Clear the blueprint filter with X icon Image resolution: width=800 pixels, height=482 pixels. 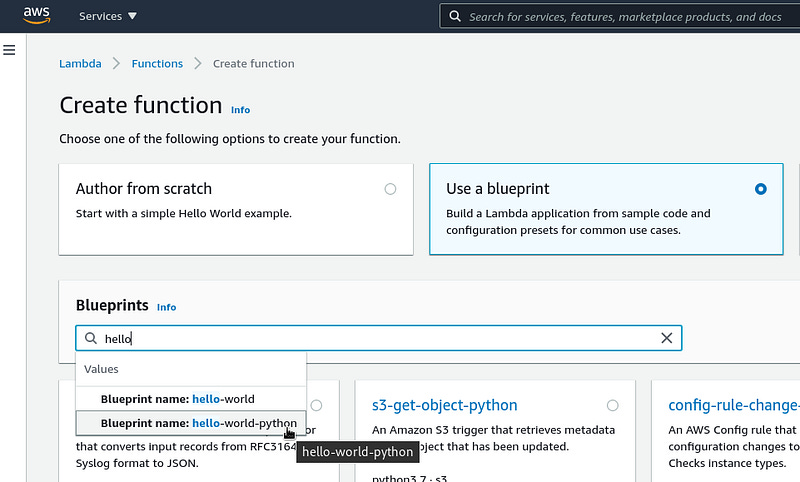pyautogui.click(x=666, y=338)
